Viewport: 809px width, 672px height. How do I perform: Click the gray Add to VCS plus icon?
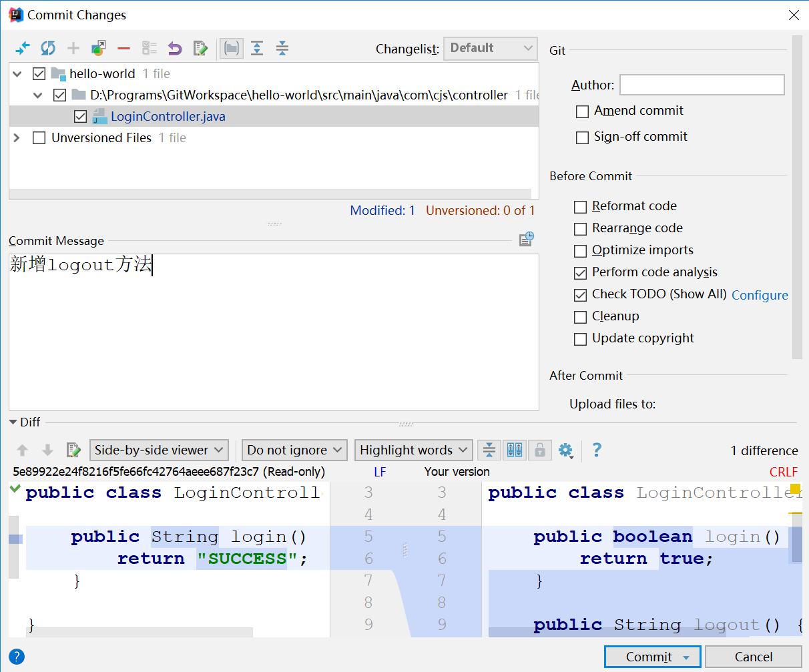(73, 48)
